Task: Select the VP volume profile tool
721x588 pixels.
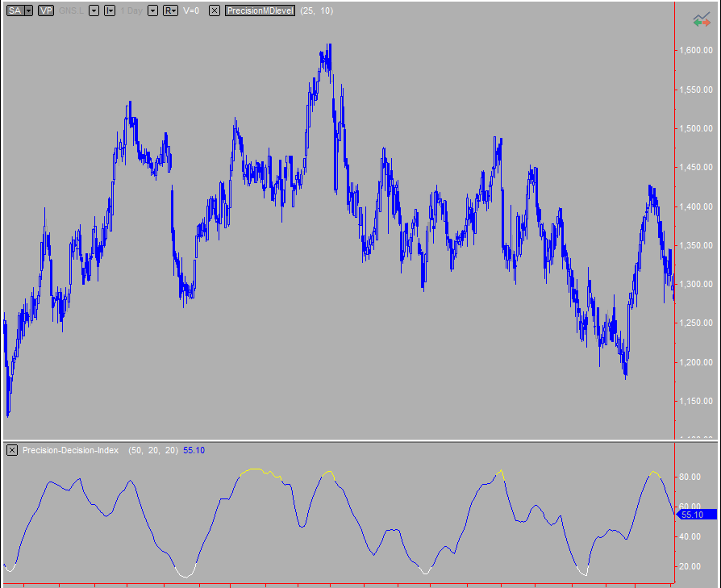Action: point(46,10)
